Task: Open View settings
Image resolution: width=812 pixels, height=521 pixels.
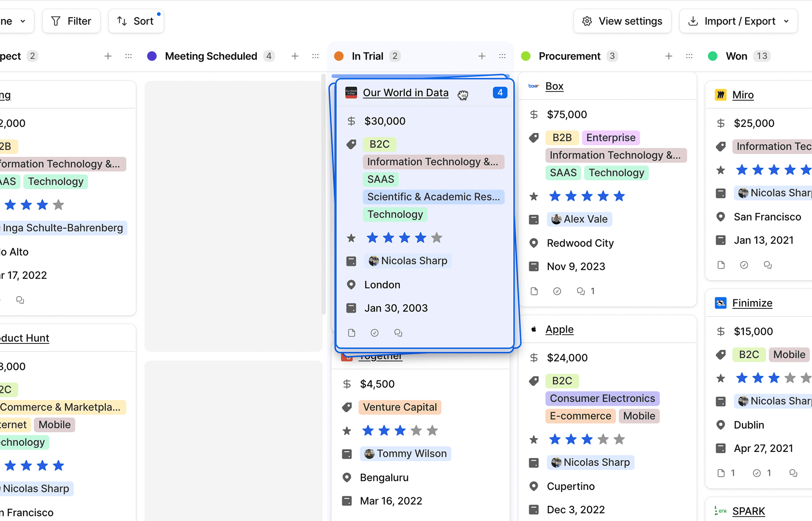Action: tap(622, 21)
